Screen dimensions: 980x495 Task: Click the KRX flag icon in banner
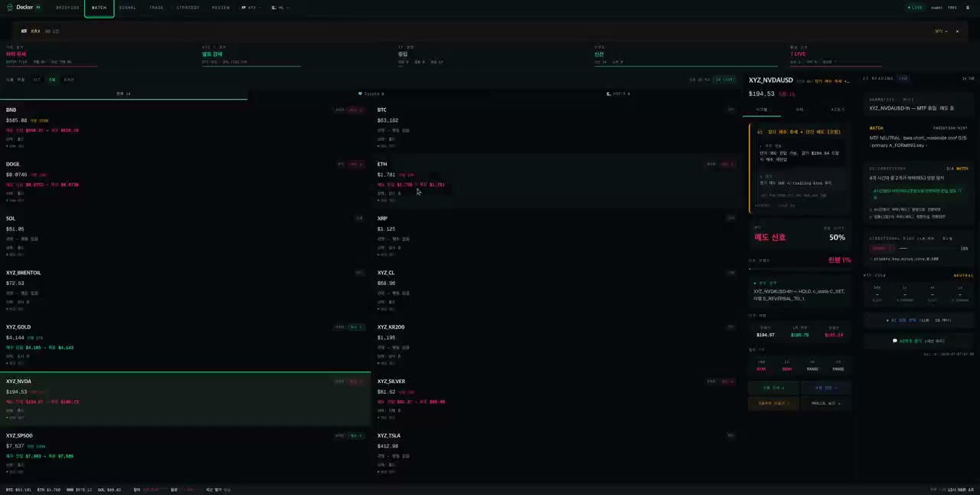click(24, 31)
